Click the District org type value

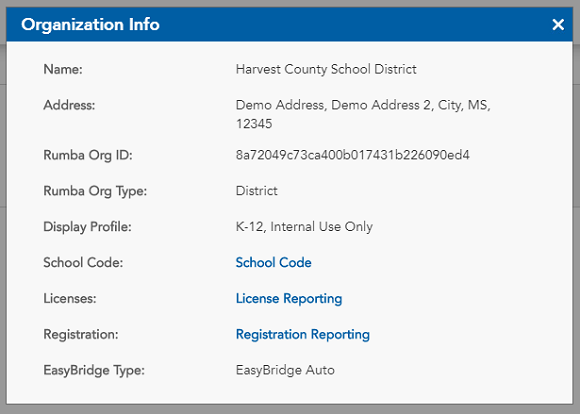(256, 191)
